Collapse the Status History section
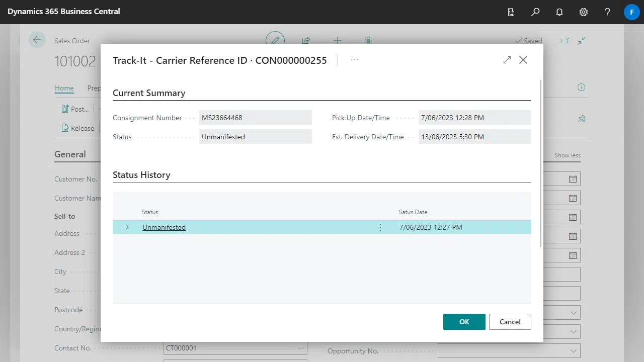Image resolution: width=644 pixels, height=362 pixels. point(141,175)
